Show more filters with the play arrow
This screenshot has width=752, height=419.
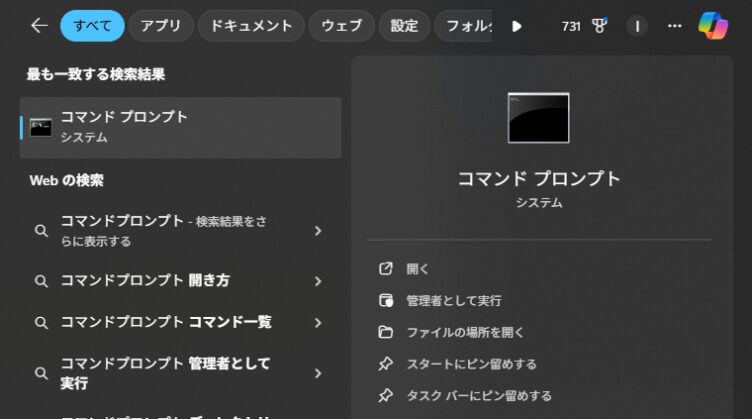tap(517, 26)
